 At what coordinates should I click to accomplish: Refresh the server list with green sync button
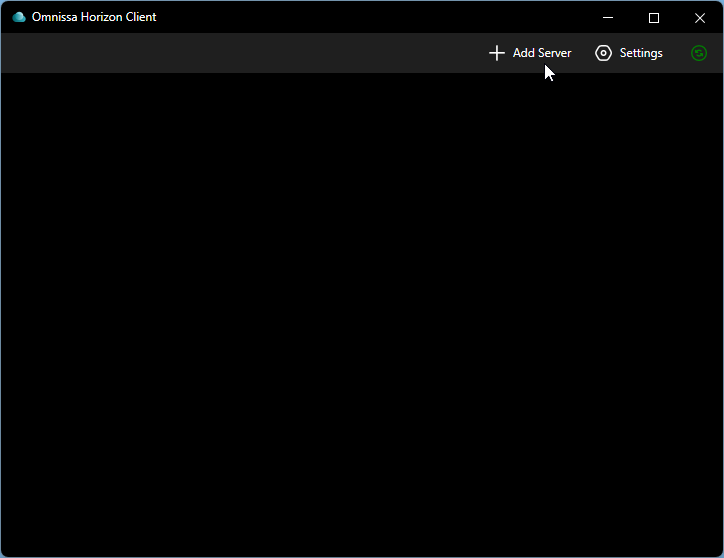pos(699,53)
